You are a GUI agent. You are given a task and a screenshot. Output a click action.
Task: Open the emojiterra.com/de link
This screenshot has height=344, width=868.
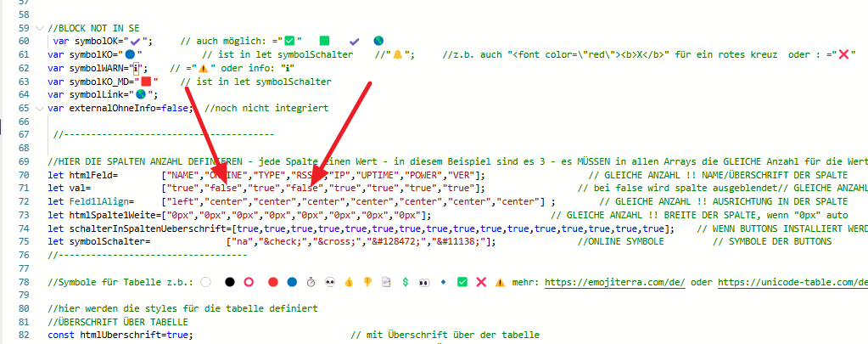(x=615, y=282)
